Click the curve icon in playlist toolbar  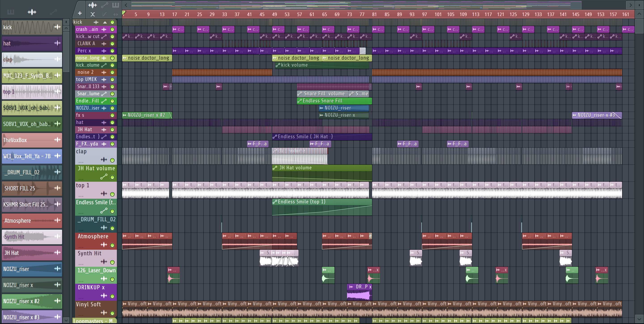tap(104, 15)
